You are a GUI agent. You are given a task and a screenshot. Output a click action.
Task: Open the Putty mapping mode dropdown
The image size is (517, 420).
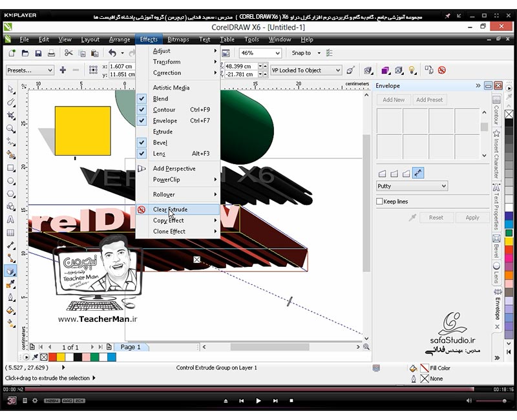coord(412,186)
